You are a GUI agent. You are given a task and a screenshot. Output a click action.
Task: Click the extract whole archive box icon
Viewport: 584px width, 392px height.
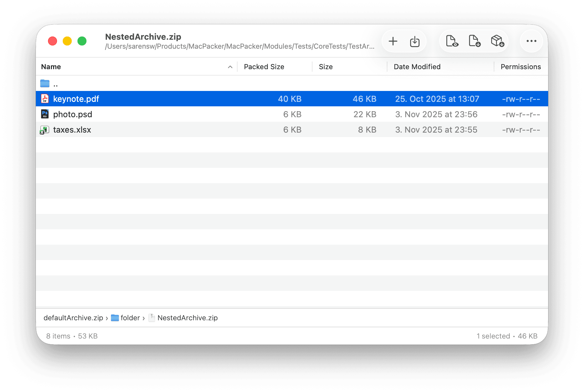coord(498,41)
